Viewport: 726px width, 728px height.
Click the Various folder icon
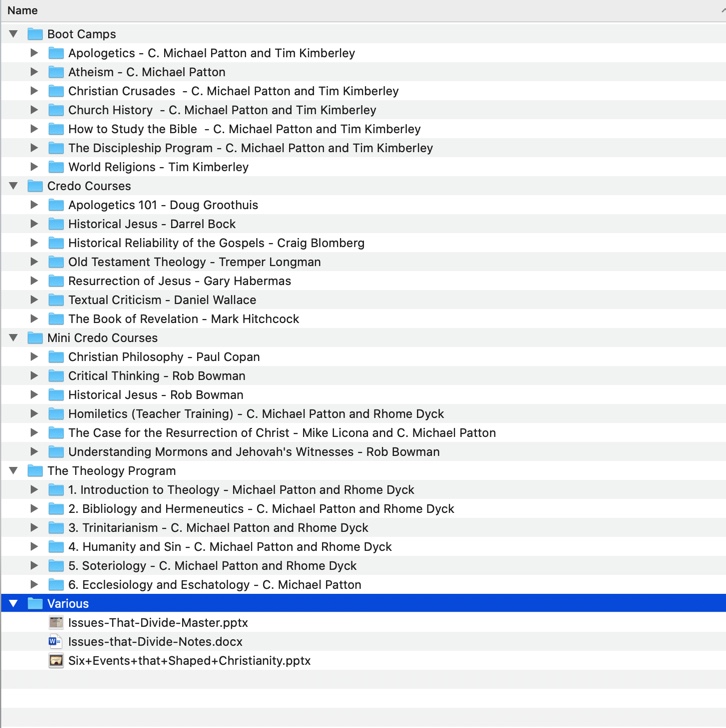(35, 603)
